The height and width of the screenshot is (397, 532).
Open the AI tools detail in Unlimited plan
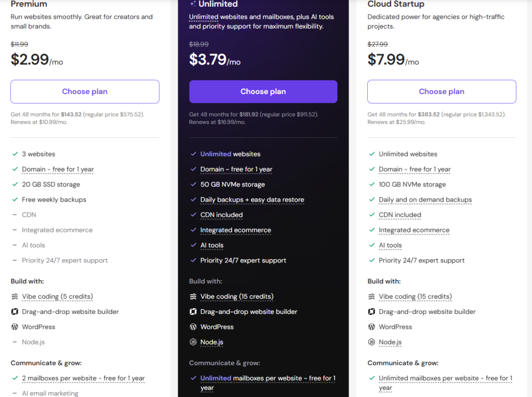coord(212,245)
